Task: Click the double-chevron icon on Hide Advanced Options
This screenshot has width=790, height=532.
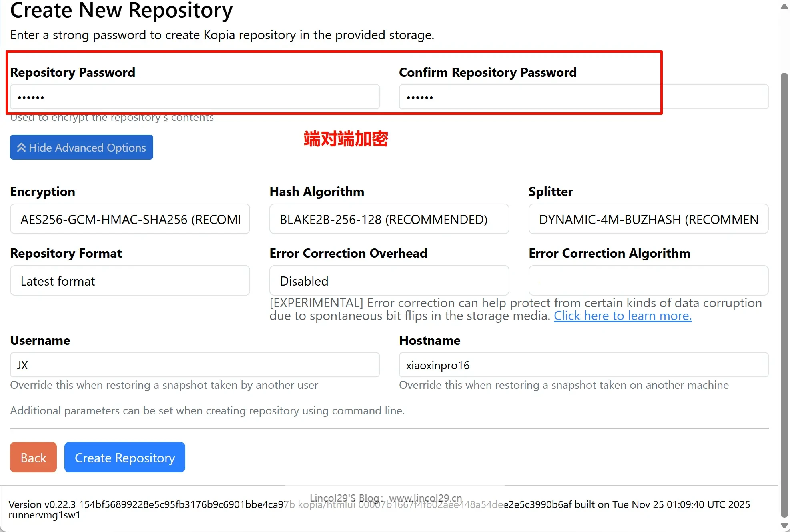Action: [x=21, y=148]
